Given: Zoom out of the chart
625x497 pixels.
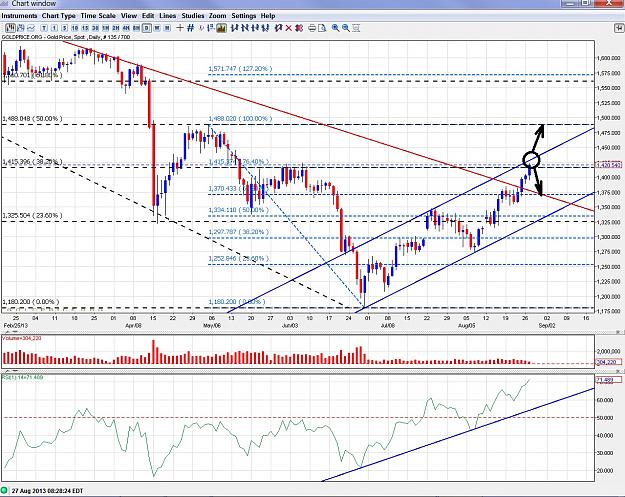Looking at the screenshot, I should coord(346,28).
